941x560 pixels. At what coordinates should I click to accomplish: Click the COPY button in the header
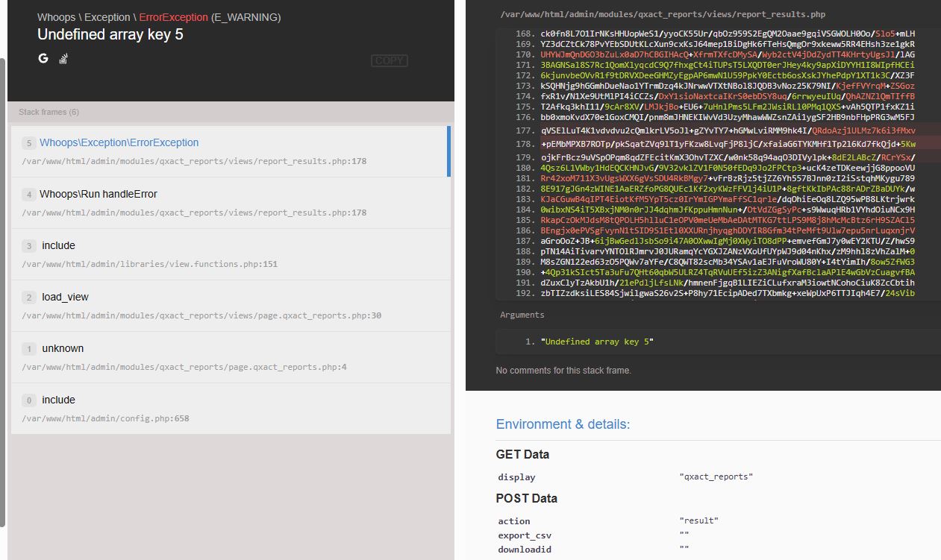(x=390, y=60)
